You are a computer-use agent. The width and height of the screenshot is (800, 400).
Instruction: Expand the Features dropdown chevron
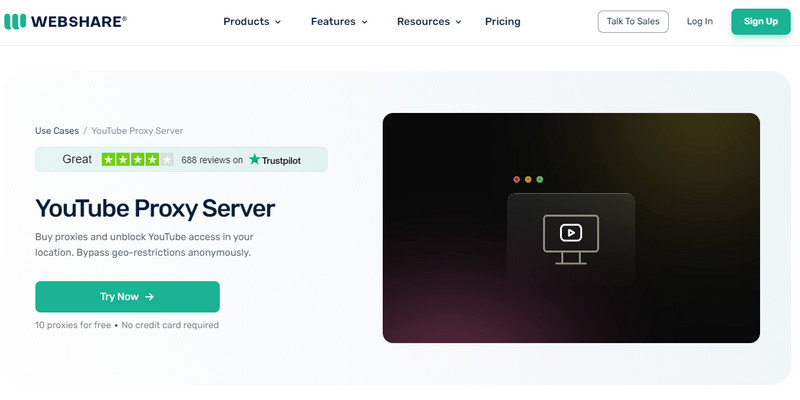pos(365,22)
